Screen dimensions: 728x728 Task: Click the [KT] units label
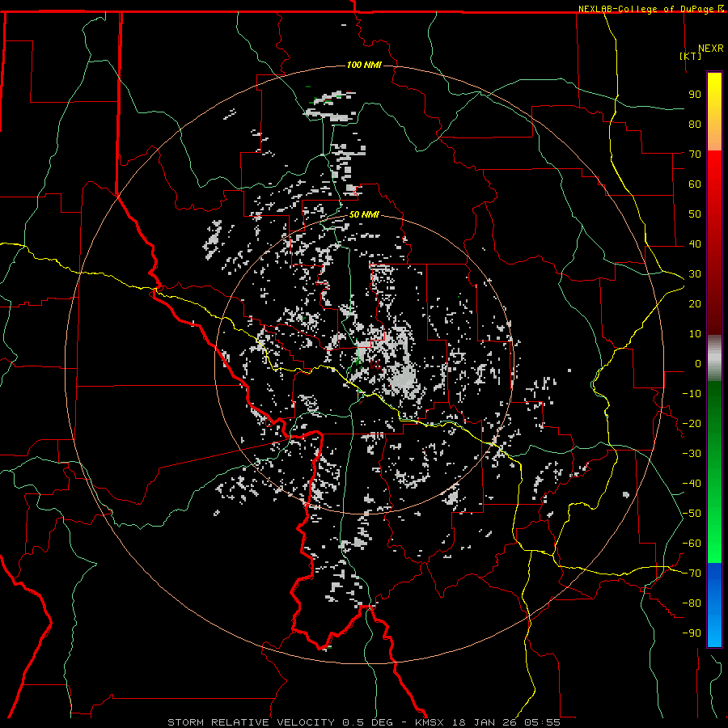pyautogui.click(x=690, y=56)
